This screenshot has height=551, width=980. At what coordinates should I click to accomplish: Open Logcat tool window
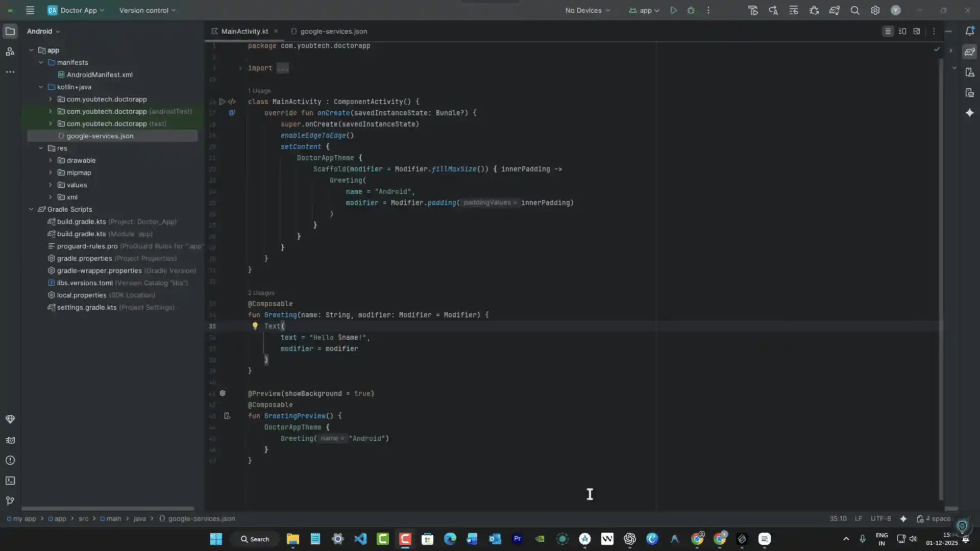tap(10, 440)
